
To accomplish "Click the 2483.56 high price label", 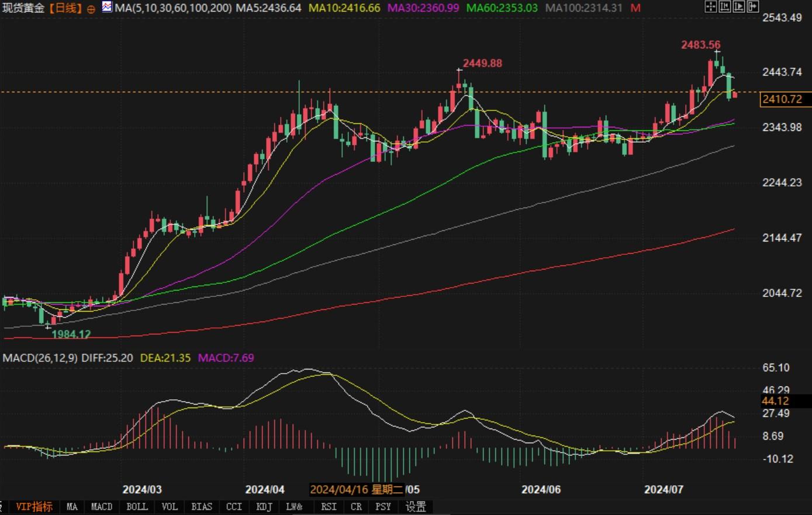I will pos(700,45).
